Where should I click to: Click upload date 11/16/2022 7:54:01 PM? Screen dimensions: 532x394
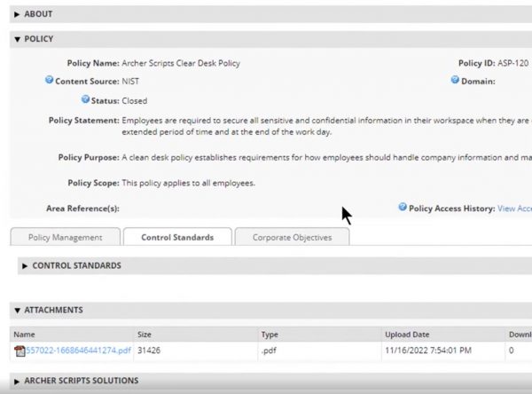tap(428, 351)
